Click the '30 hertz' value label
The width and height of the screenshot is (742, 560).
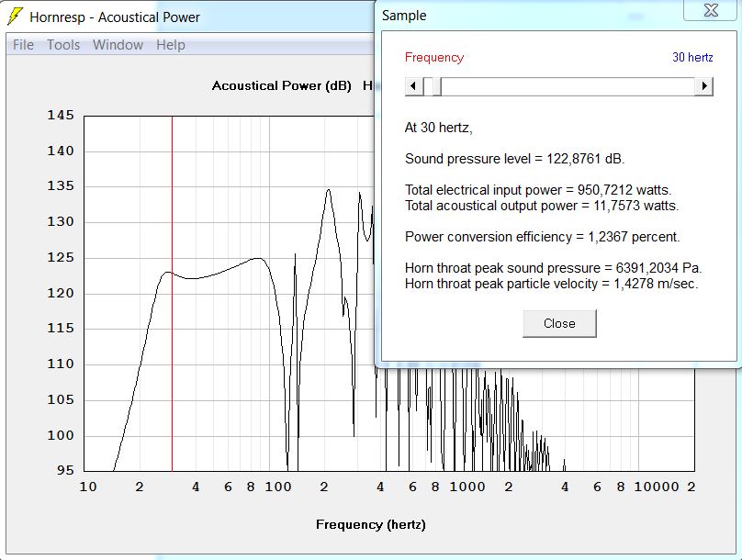692,57
